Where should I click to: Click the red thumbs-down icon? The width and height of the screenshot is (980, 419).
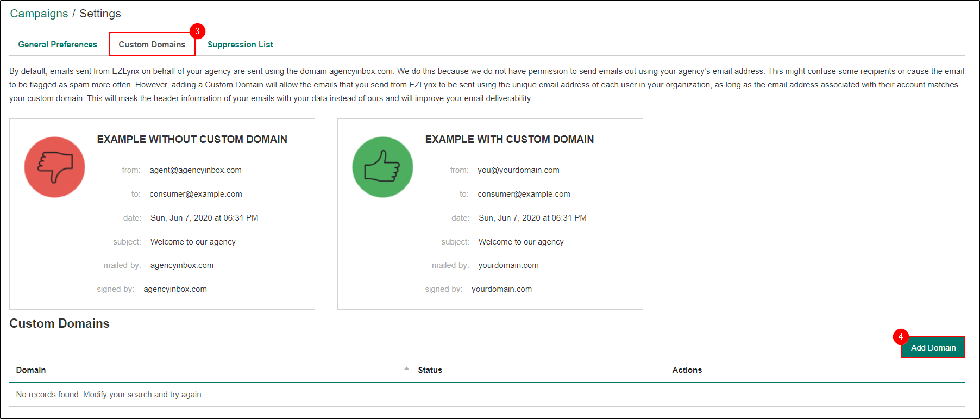tap(55, 167)
